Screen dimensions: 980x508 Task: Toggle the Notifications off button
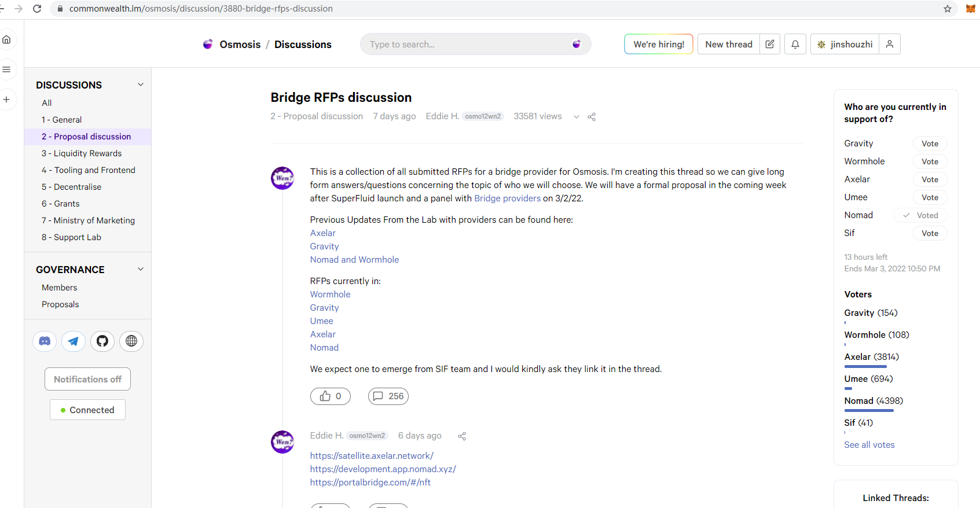[87, 380]
